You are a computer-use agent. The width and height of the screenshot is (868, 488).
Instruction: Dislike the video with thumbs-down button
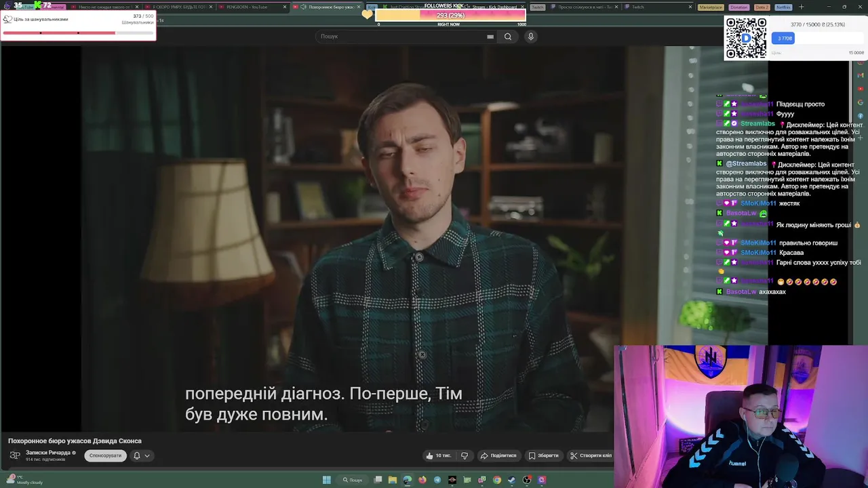tap(465, 455)
